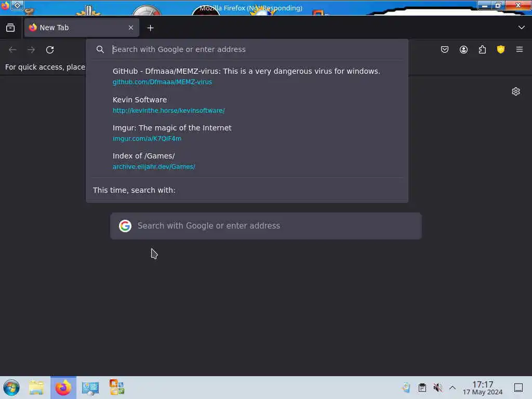
Task: Click the Google logo in search box
Action: [x=125, y=226]
